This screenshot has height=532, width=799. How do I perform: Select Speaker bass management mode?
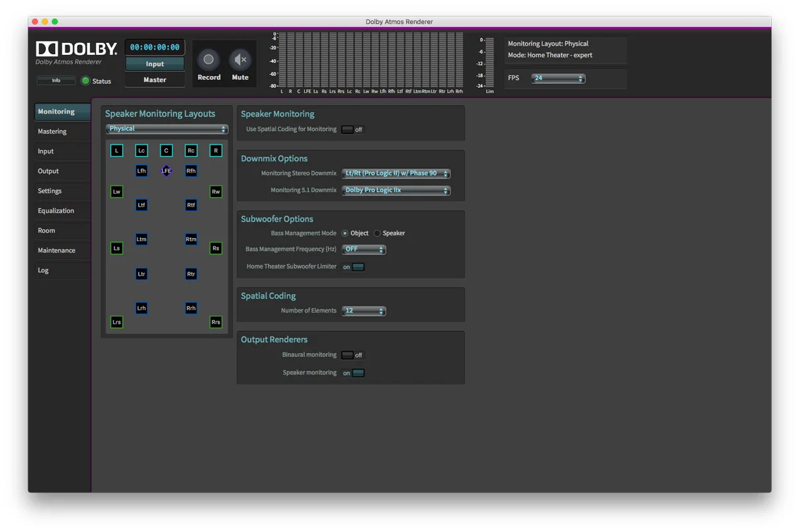click(x=377, y=233)
